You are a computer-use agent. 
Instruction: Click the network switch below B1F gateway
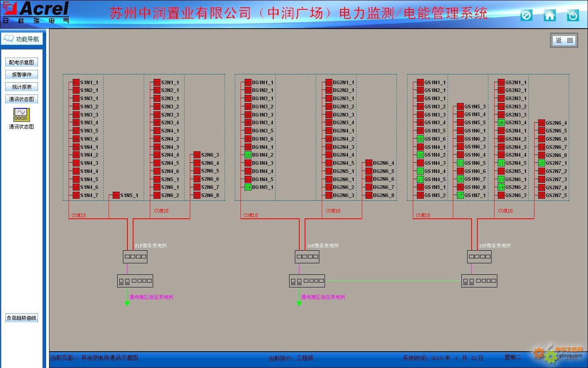[135, 280]
